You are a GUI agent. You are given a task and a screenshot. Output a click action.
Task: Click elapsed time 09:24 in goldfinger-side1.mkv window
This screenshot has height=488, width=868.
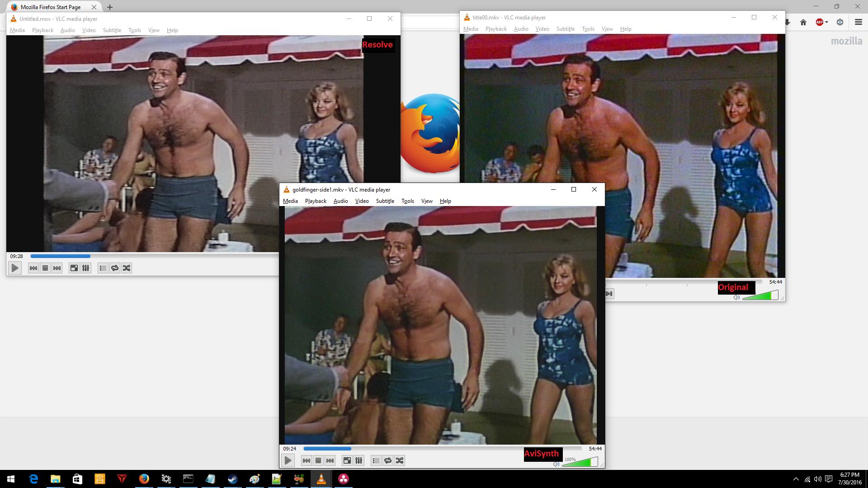pos(289,449)
